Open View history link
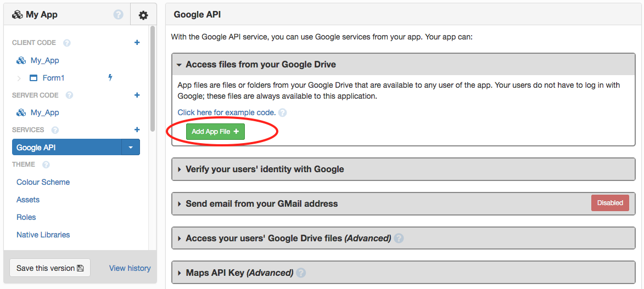644x289 pixels. [130, 268]
